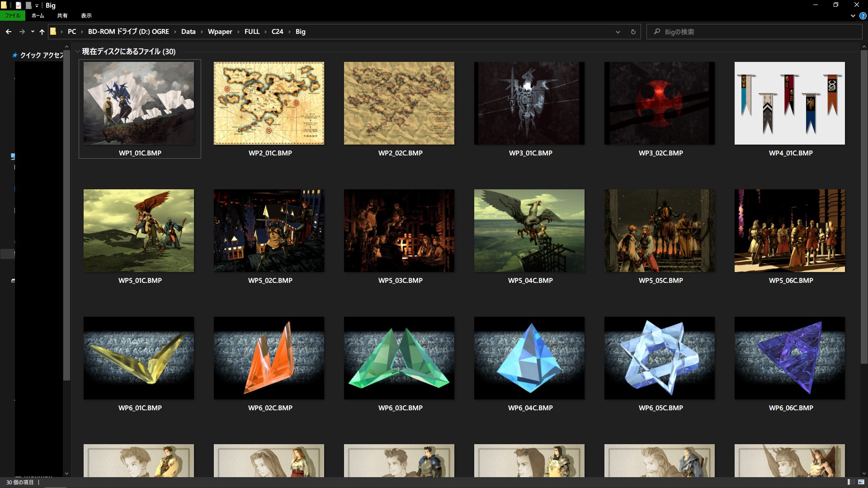Click navigation pane scrollbar down arrow

(x=67, y=474)
